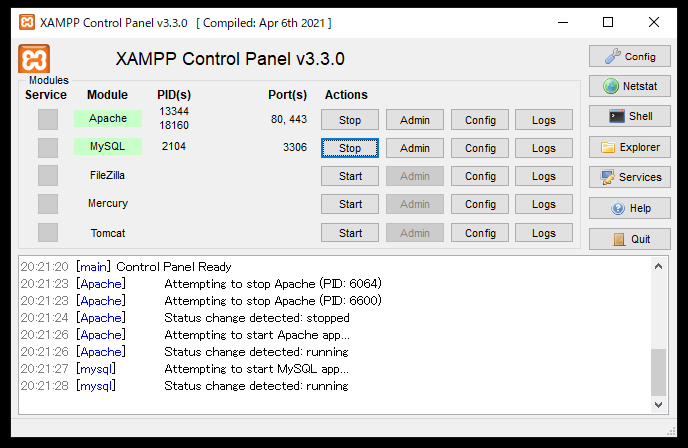This screenshot has height=448, width=688.
Task: Open the Windows Services panel
Action: [629, 177]
